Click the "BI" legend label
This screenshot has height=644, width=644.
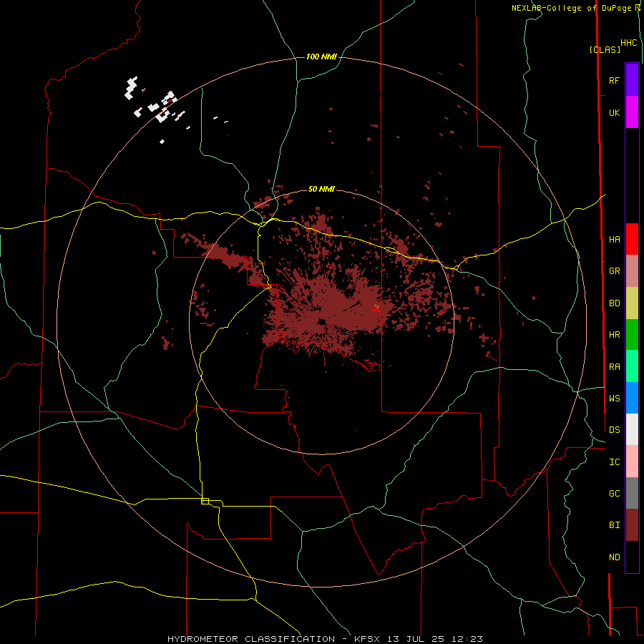pos(614,525)
